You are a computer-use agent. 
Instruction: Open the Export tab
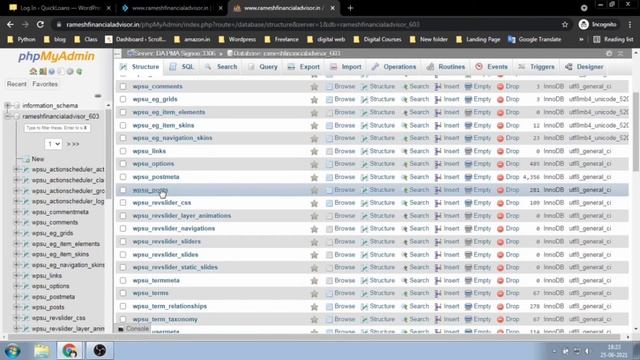point(304,67)
